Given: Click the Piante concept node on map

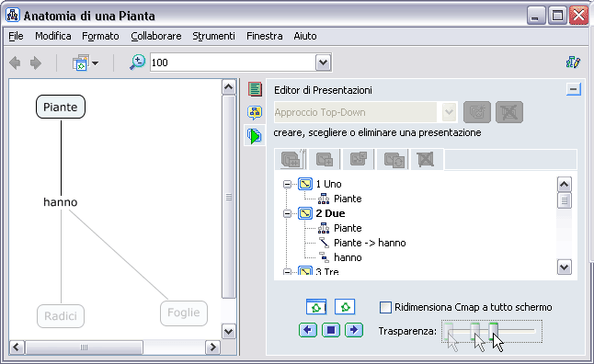Looking at the screenshot, I should [61, 107].
